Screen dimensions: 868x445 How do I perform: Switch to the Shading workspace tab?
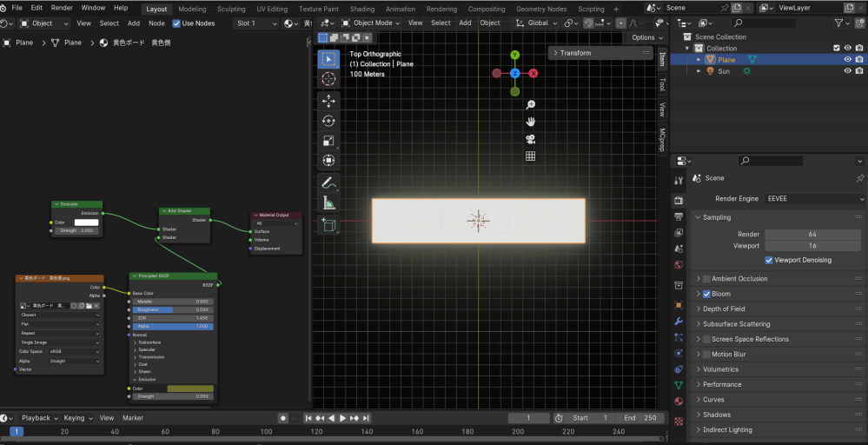pyautogui.click(x=362, y=9)
